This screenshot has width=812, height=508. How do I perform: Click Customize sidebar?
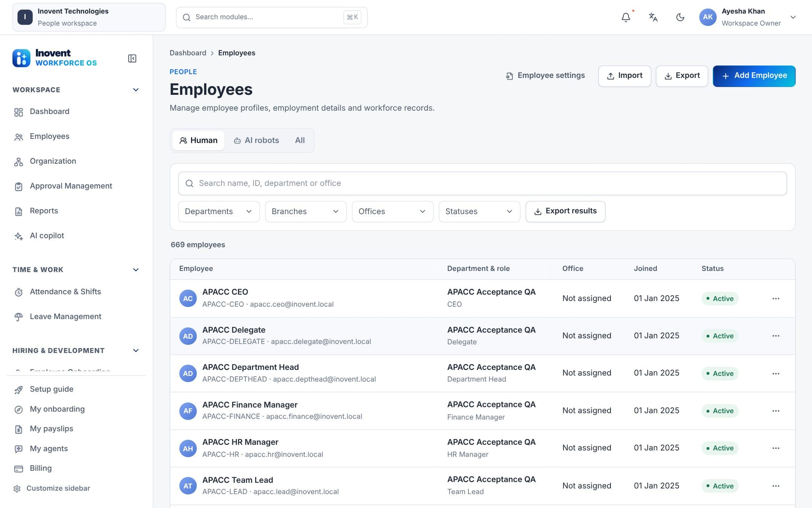pos(52,488)
